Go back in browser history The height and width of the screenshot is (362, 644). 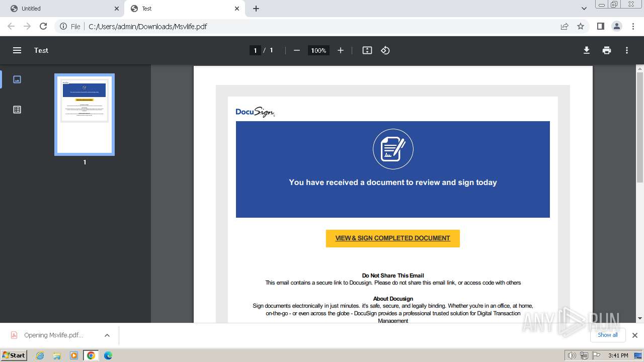tap(11, 26)
